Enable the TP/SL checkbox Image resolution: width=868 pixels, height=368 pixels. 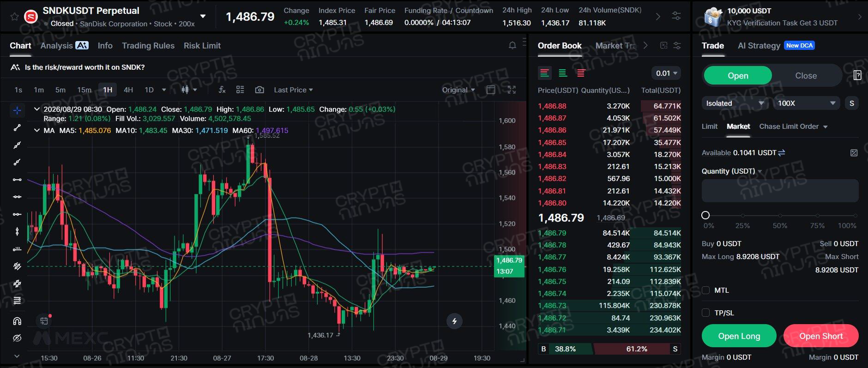coord(705,313)
